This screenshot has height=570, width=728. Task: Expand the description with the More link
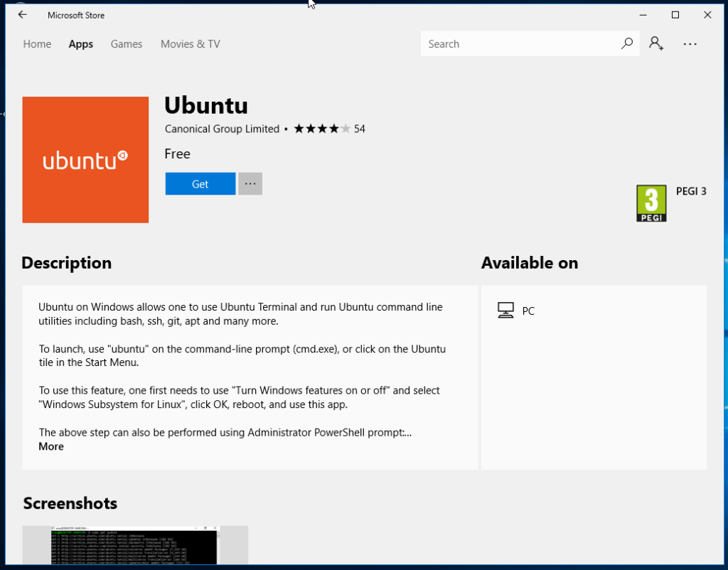[x=50, y=446]
